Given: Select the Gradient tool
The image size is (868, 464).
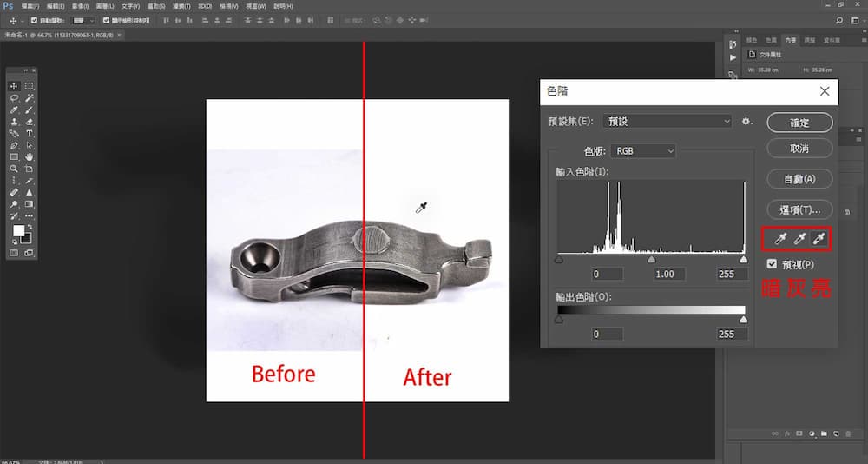Looking at the screenshot, I should 29,203.
